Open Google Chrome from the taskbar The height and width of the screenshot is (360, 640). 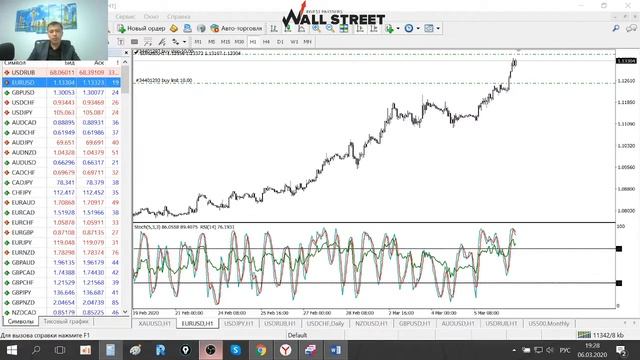(261, 350)
